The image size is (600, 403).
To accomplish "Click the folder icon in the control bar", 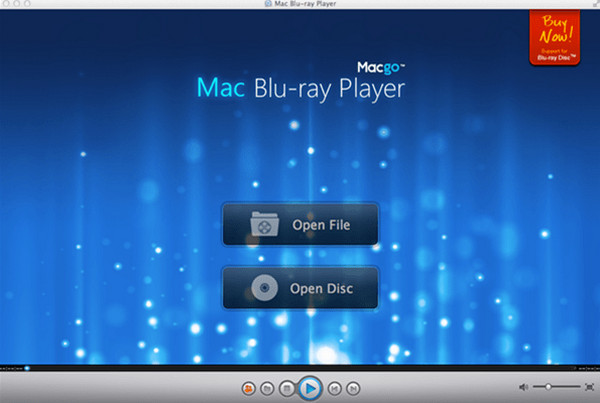I will pyautogui.click(x=267, y=389).
